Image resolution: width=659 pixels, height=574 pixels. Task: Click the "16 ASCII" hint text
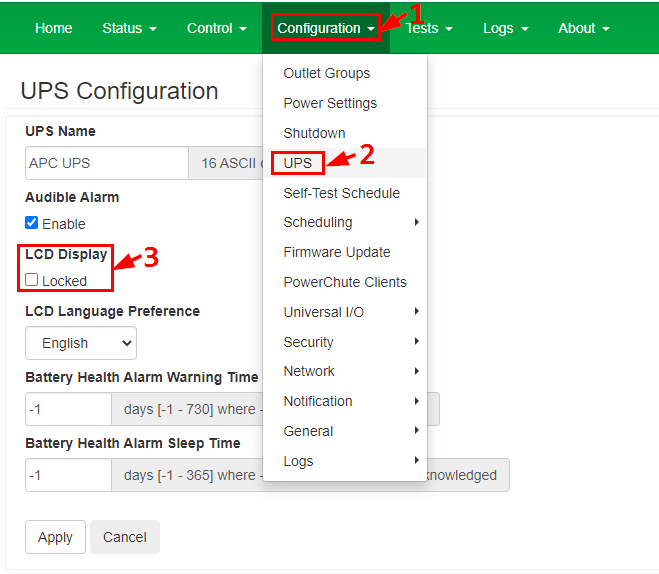228,163
